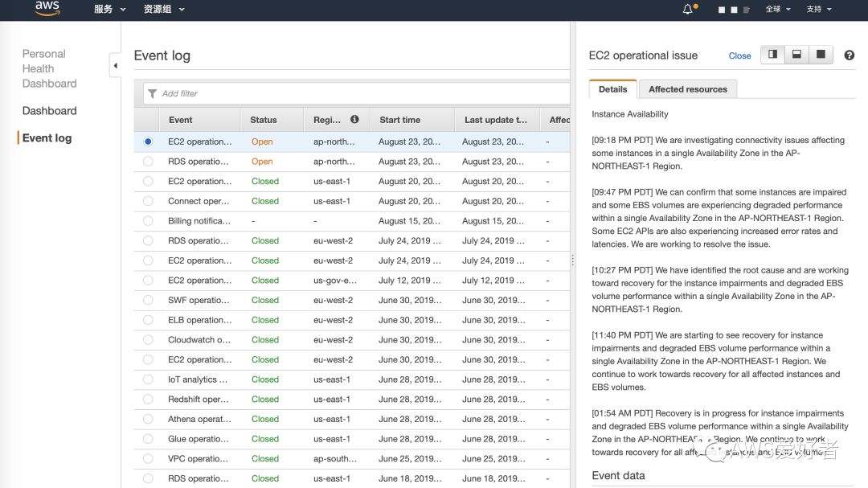868x488 pixels.
Task: Click the August 15 start time cell
Action: pos(409,220)
